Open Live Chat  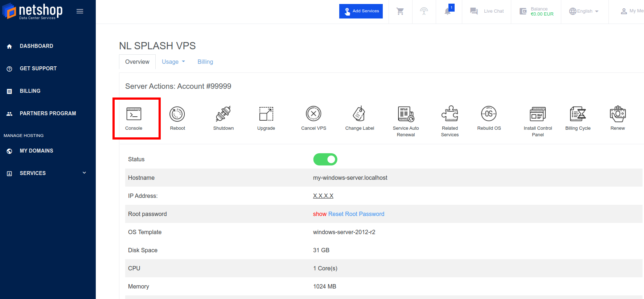487,11
